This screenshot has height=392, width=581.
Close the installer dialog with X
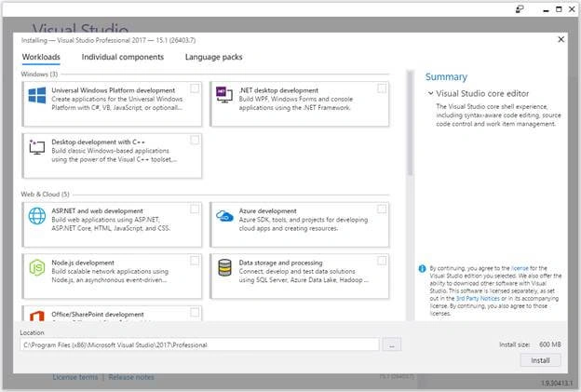pos(561,39)
